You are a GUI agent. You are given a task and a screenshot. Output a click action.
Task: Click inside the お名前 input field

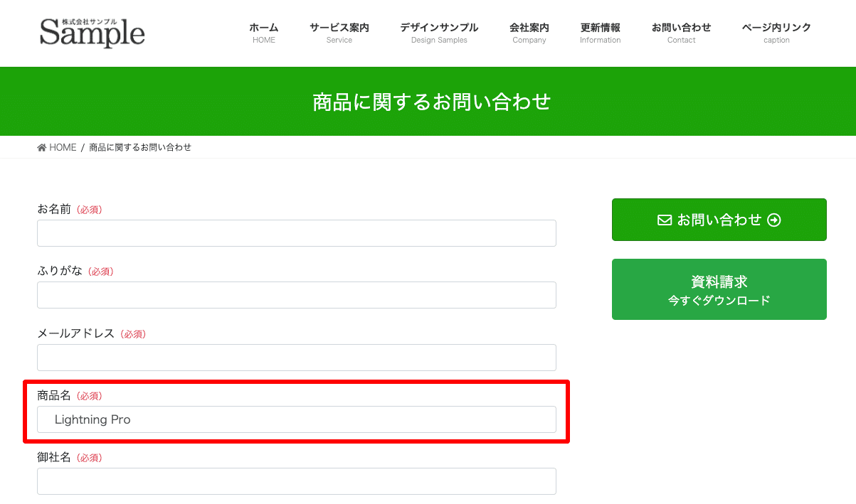pos(296,232)
